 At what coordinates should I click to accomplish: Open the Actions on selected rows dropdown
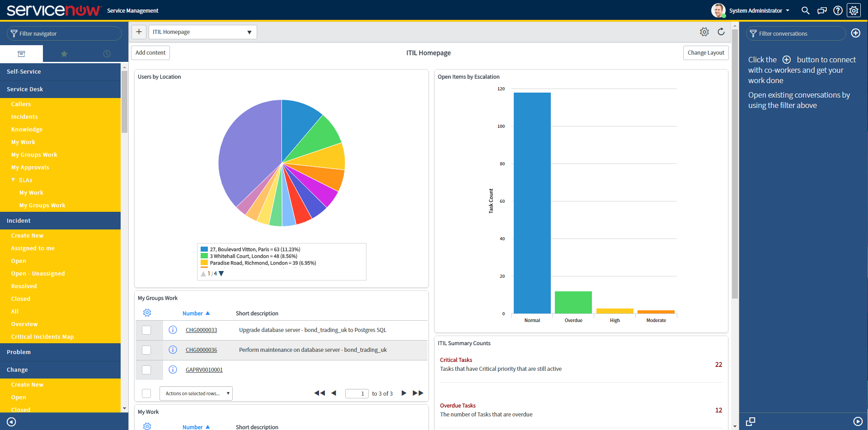[x=196, y=393]
